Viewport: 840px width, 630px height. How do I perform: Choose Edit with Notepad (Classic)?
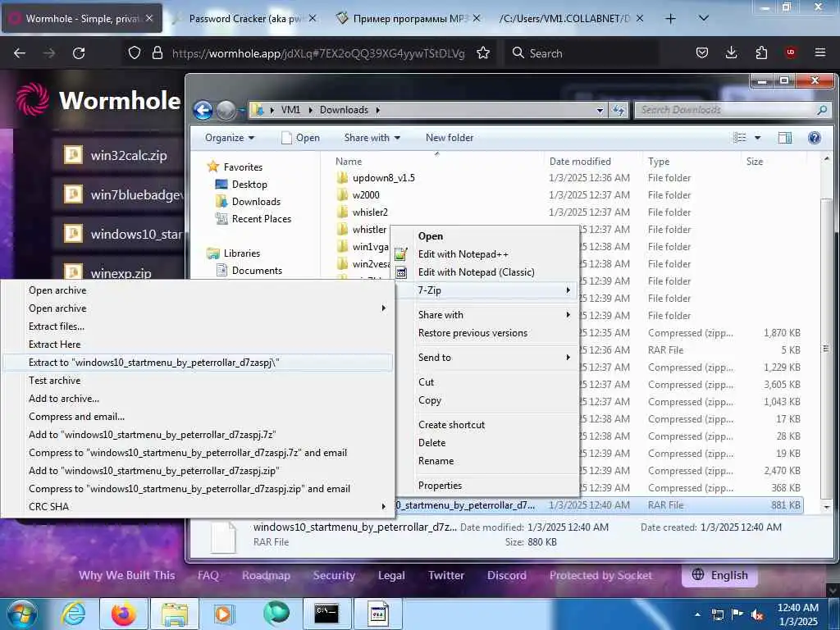pyautogui.click(x=486, y=272)
